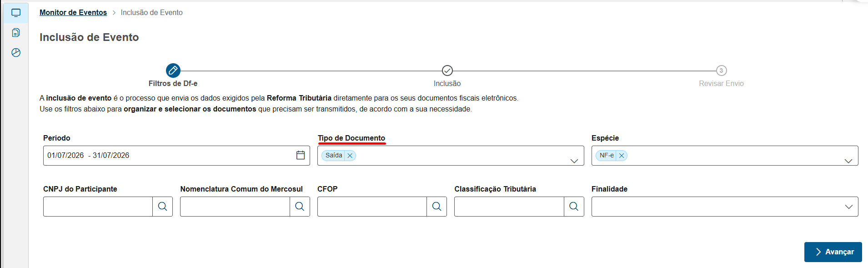Click the CFOP search magnifier icon

[x=437, y=207]
